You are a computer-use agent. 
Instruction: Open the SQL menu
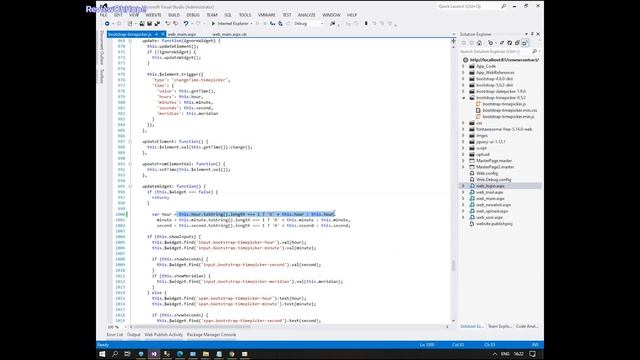click(228, 15)
